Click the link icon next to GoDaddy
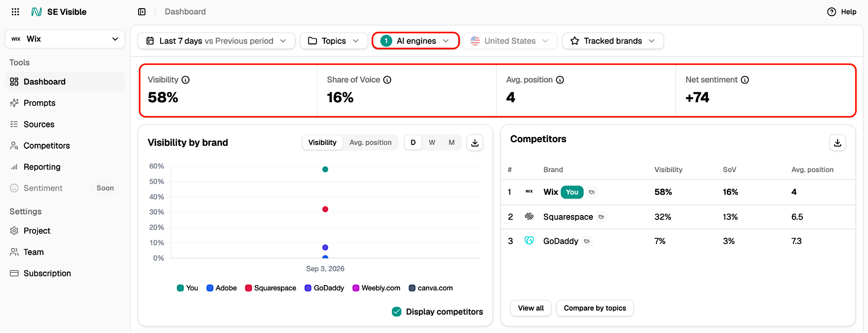 click(587, 241)
